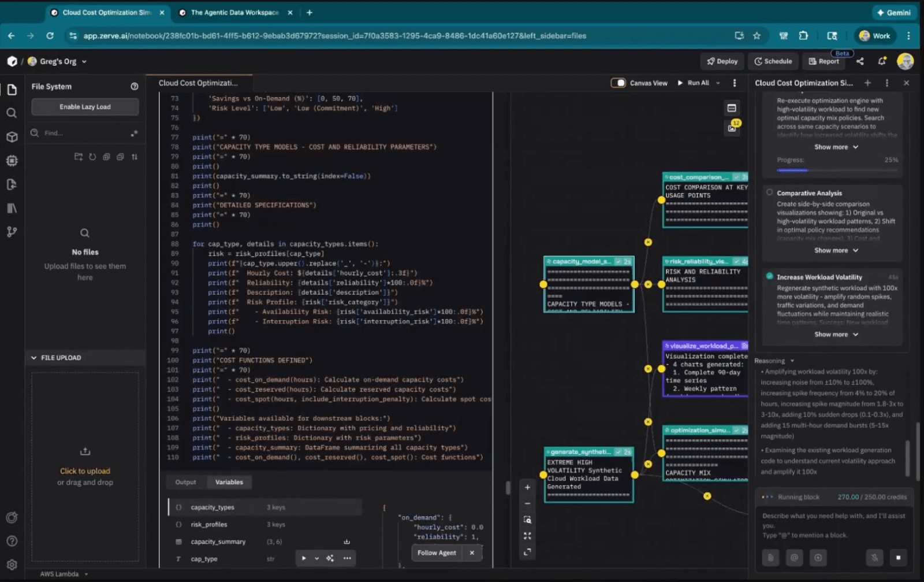Open the share icon in the top bar
Viewport: 924px width, 582px height.
tap(860, 61)
